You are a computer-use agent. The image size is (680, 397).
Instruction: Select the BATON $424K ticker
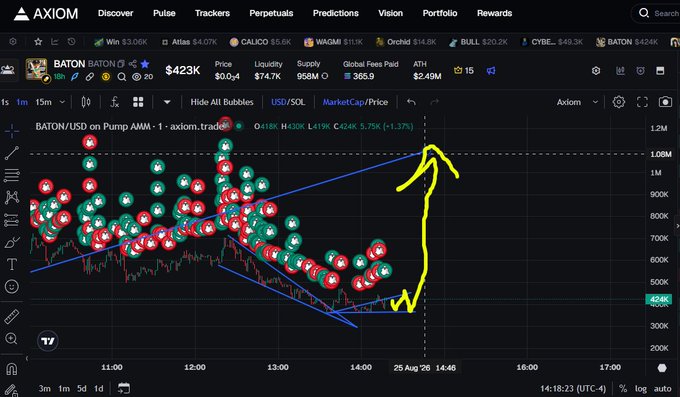click(627, 42)
